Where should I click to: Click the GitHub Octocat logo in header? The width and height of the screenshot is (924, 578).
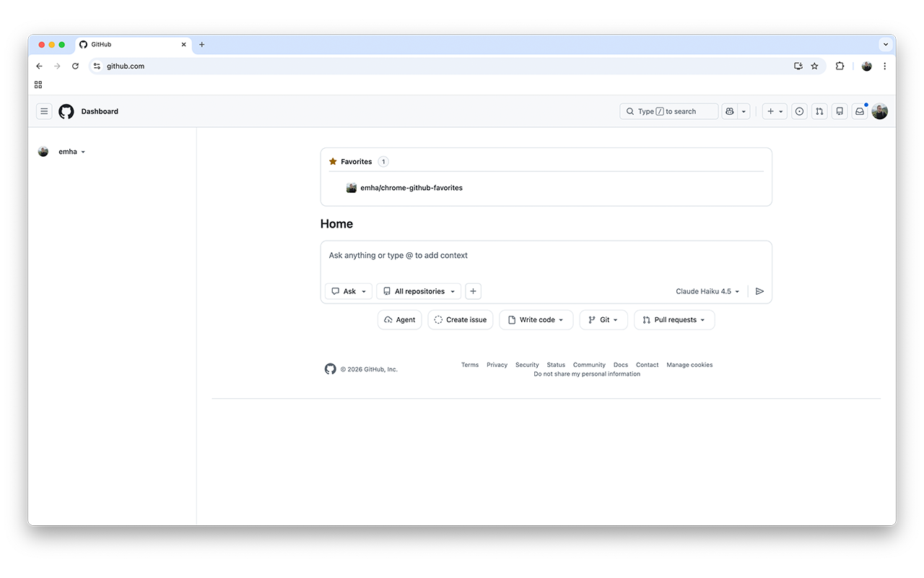[x=66, y=111]
